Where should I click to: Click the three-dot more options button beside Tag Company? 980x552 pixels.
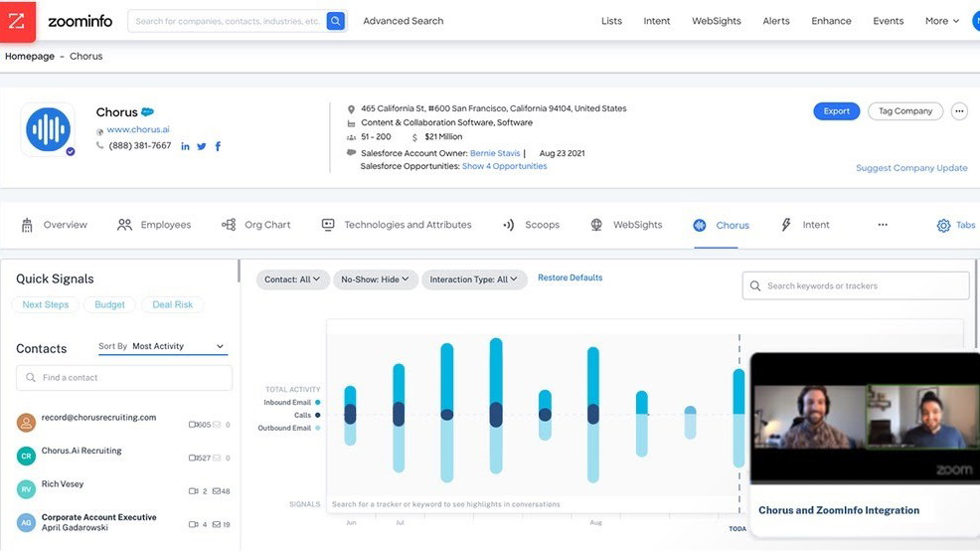(959, 111)
